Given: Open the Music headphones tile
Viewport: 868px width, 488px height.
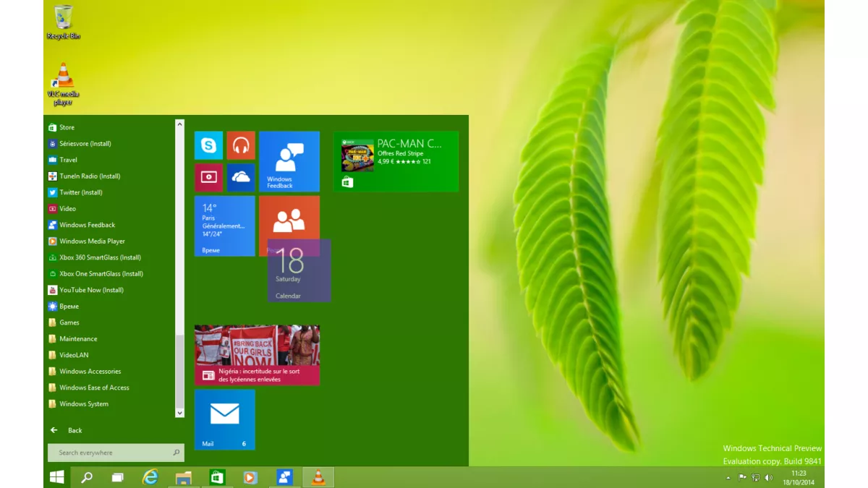Looking at the screenshot, I should (x=241, y=145).
